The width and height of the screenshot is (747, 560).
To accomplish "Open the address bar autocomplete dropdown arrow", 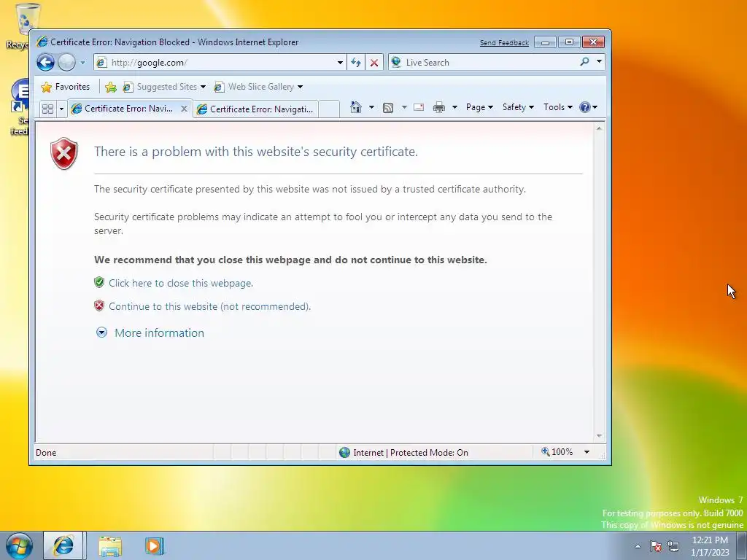I will tap(340, 63).
